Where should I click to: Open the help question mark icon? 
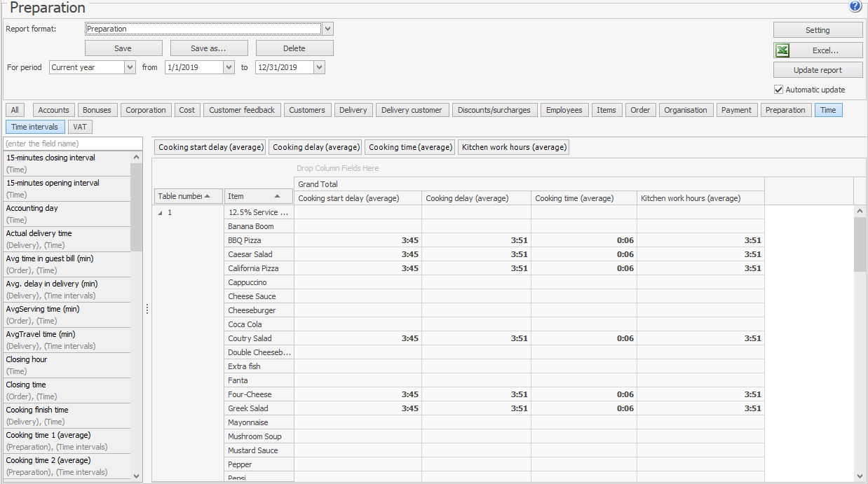pyautogui.click(x=855, y=6)
